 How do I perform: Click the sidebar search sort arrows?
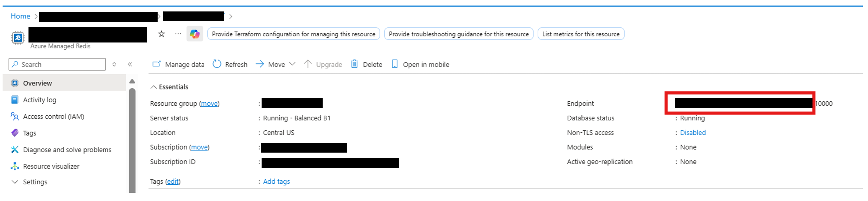tap(114, 64)
